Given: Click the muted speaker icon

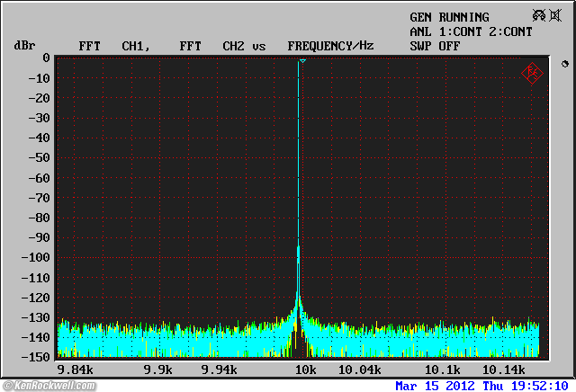Looking at the screenshot, I should pos(555,16).
